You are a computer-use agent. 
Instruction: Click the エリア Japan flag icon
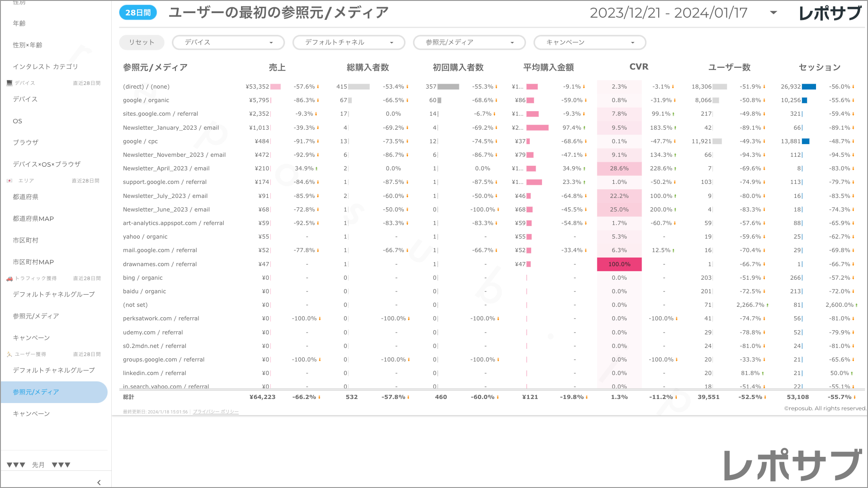coord(9,181)
